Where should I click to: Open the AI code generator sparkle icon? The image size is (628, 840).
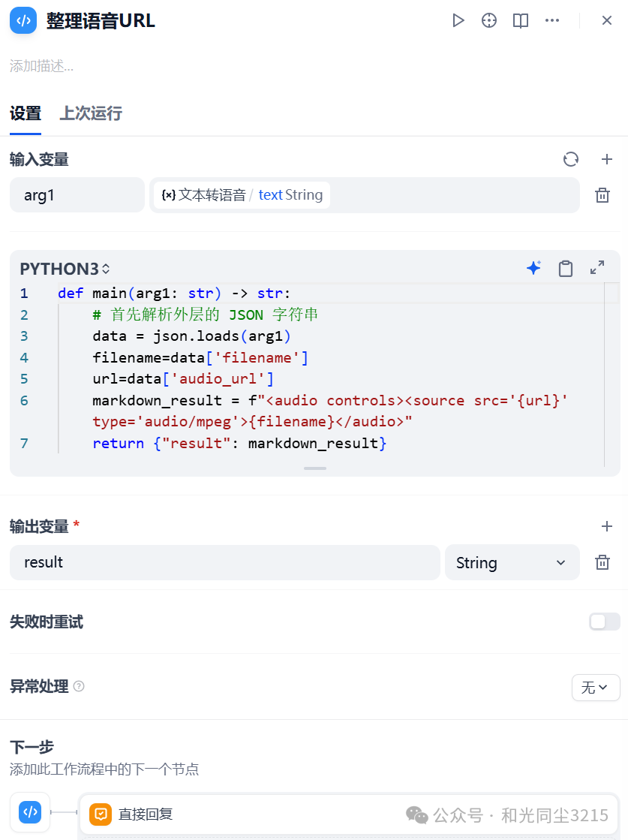tap(533, 268)
